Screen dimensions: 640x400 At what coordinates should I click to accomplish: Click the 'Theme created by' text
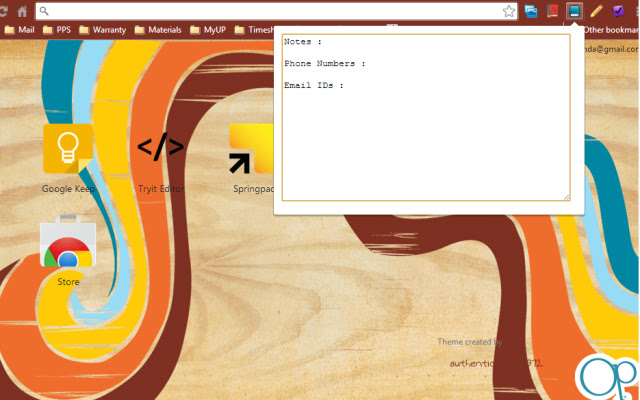tap(470, 342)
